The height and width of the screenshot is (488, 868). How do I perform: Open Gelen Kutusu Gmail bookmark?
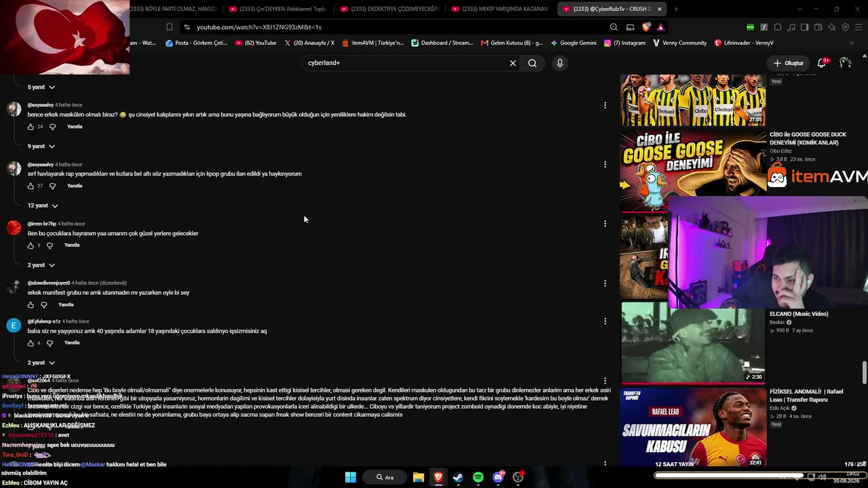pyautogui.click(x=512, y=43)
